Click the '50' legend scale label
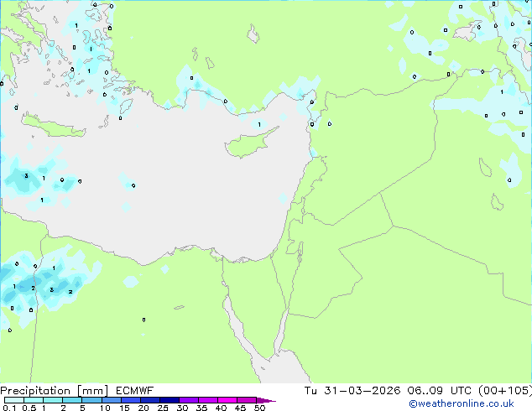Image resolution: width=532 pixels, height=411 pixels. point(259,408)
